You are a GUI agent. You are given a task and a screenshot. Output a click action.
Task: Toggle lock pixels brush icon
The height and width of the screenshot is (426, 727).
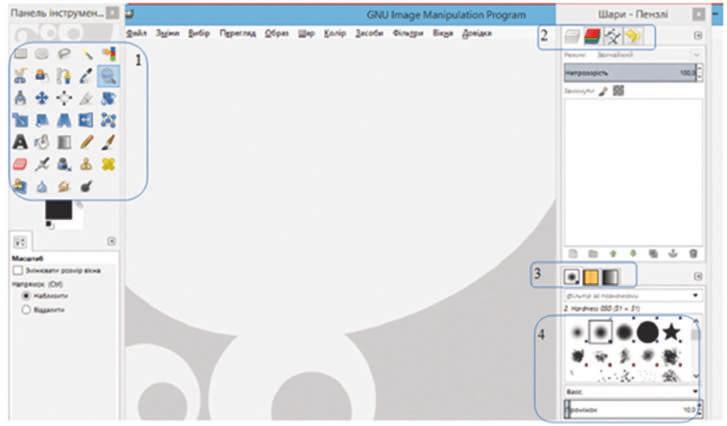tap(603, 91)
